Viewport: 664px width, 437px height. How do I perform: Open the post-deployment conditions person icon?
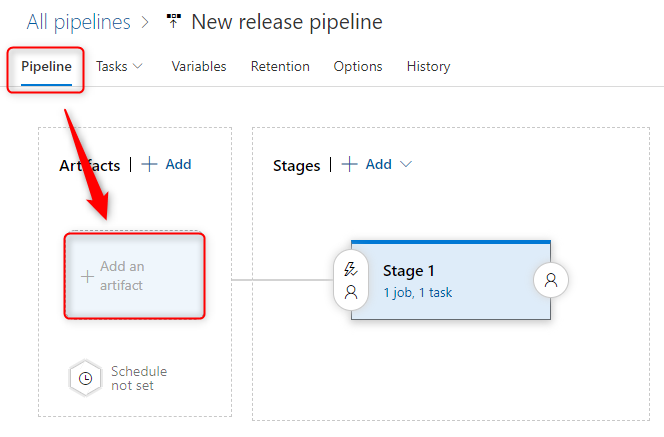click(551, 281)
